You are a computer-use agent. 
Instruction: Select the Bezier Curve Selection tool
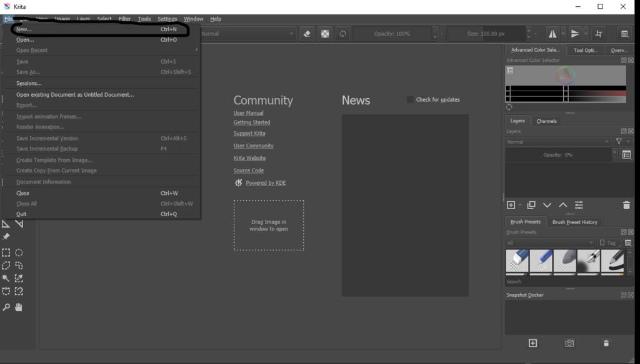pyautogui.click(x=6, y=292)
